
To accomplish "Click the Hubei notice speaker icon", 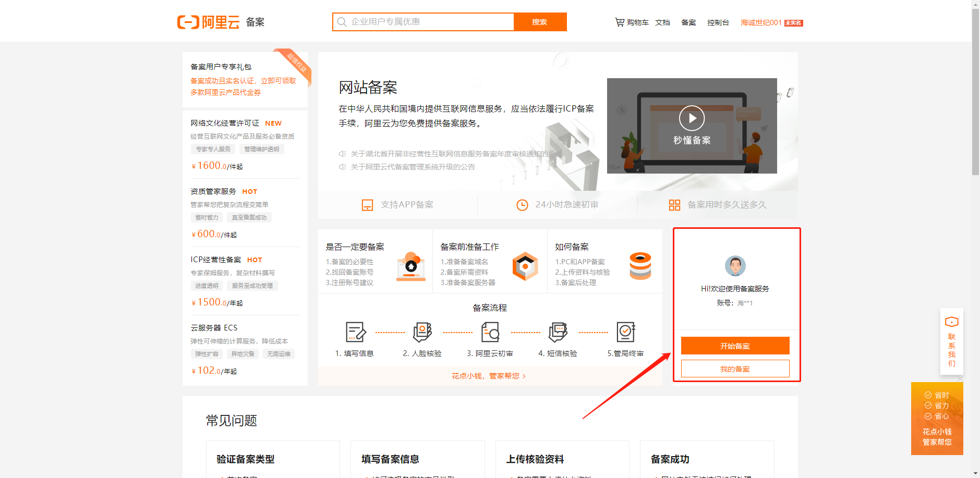I will point(342,154).
